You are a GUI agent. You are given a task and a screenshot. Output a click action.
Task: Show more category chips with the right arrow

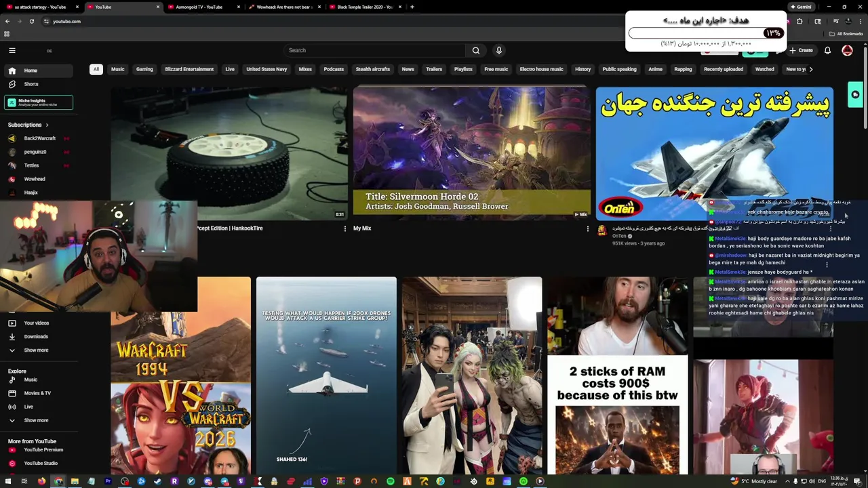tap(810, 69)
